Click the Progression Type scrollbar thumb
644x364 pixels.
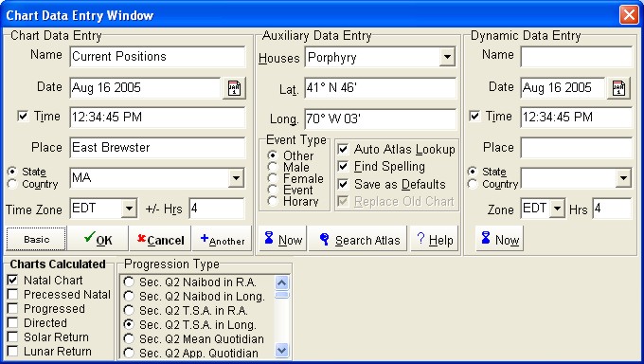pos(282,295)
